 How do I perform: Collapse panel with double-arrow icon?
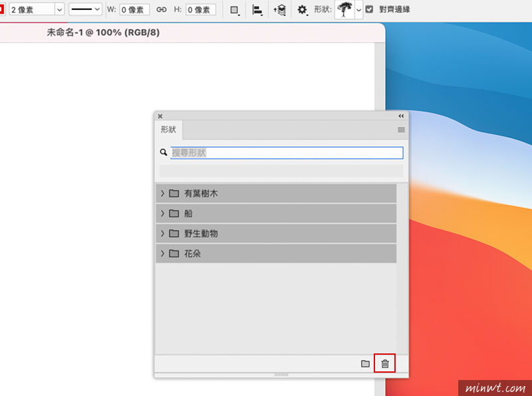[401, 116]
